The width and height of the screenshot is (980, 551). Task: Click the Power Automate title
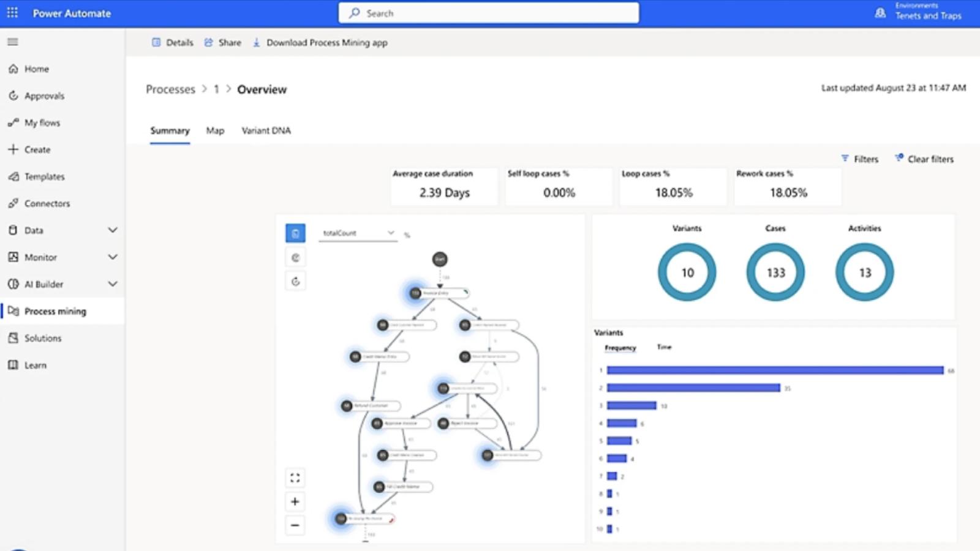point(72,13)
